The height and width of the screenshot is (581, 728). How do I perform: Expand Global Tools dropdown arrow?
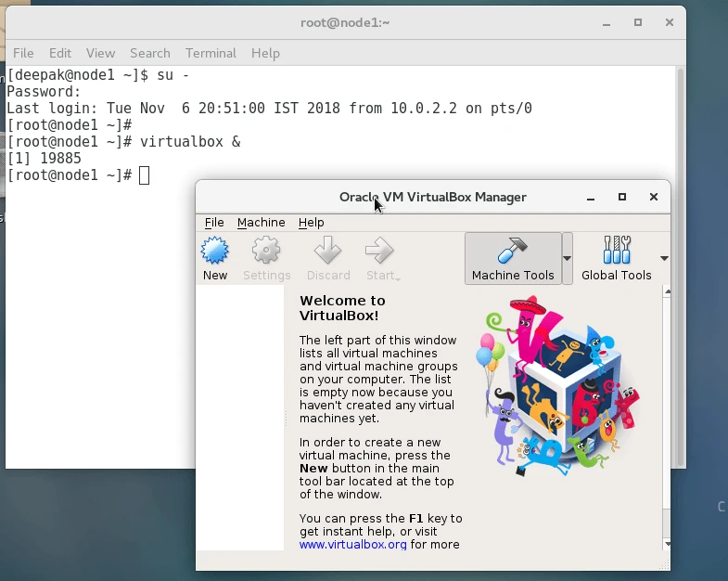coord(664,258)
